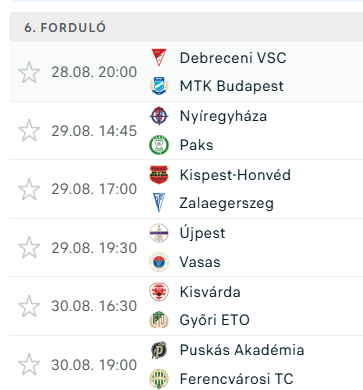Click the Újpest club badge

tap(159, 233)
